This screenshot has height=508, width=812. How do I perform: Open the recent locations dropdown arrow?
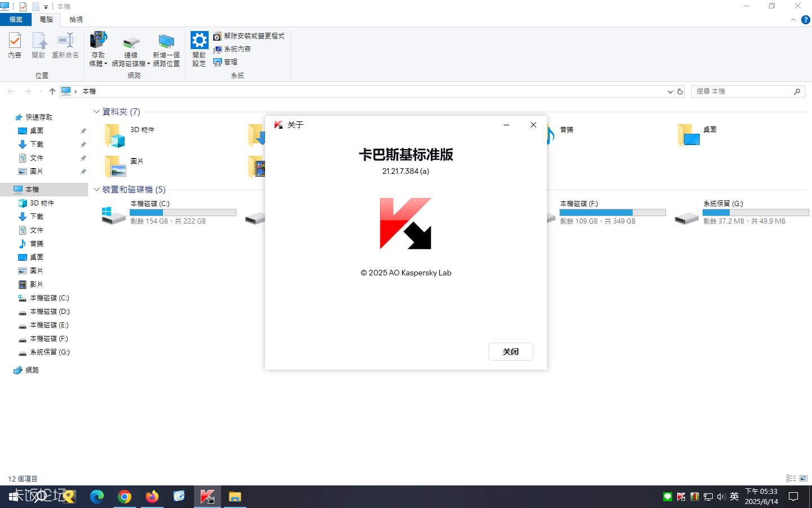pyautogui.click(x=41, y=91)
